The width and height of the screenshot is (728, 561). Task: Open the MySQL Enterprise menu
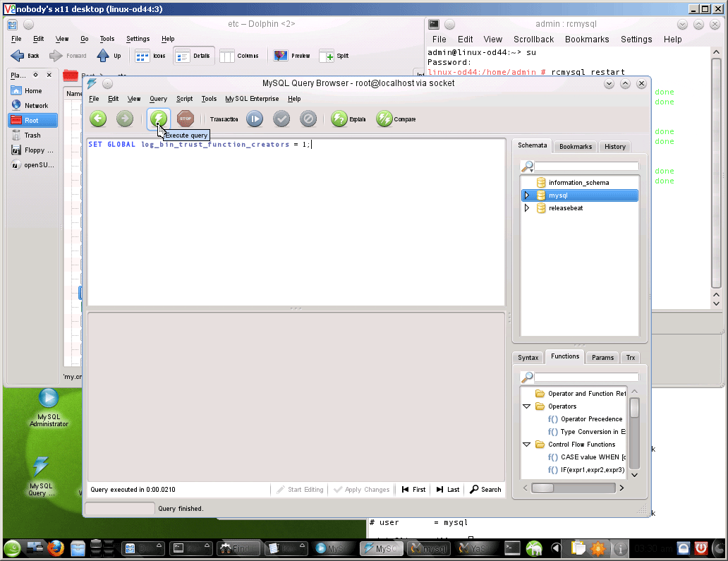[x=252, y=99]
